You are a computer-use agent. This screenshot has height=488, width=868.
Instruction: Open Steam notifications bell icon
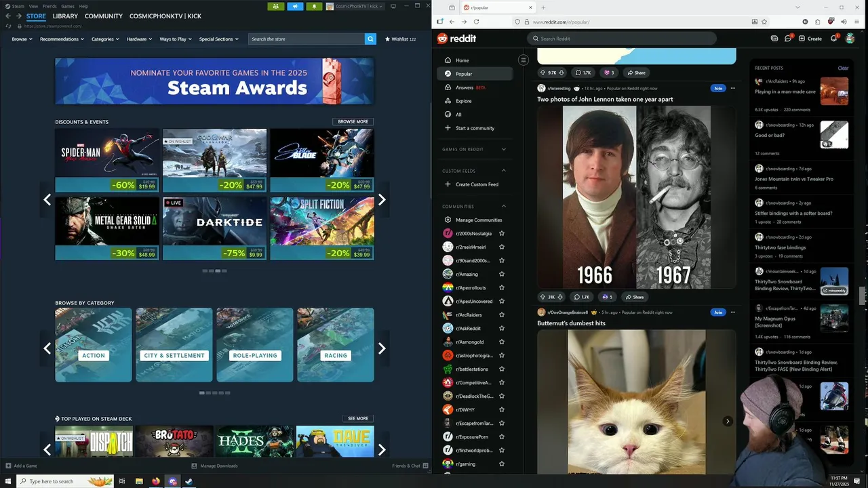pyautogui.click(x=314, y=6)
